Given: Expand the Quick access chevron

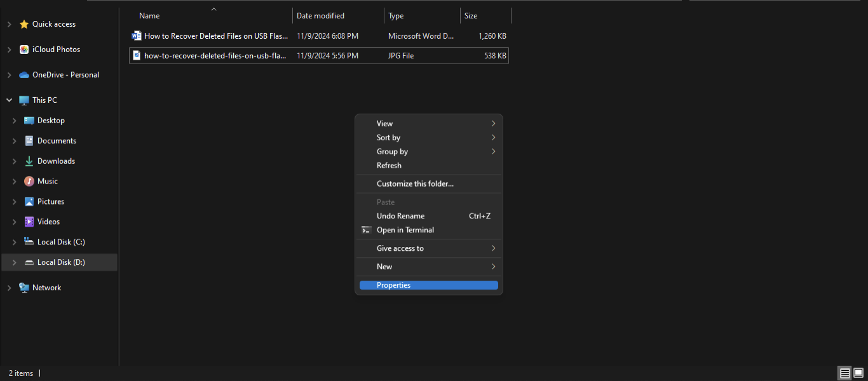Looking at the screenshot, I should 9,24.
